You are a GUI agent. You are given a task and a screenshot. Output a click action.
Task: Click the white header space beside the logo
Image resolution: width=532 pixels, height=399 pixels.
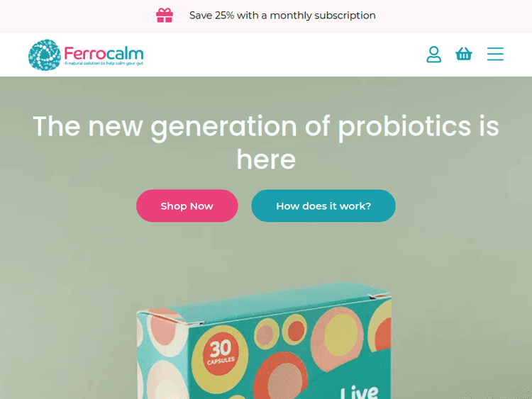[x=284, y=55]
